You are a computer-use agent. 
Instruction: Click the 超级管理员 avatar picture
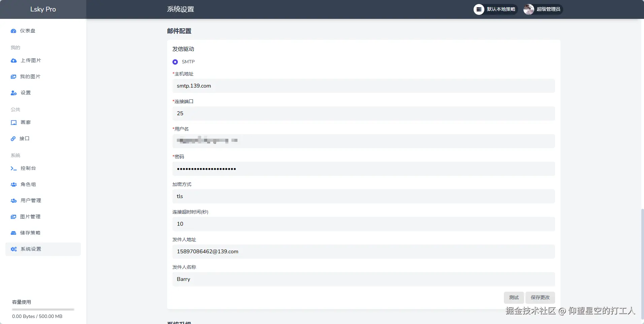pyautogui.click(x=528, y=9)
